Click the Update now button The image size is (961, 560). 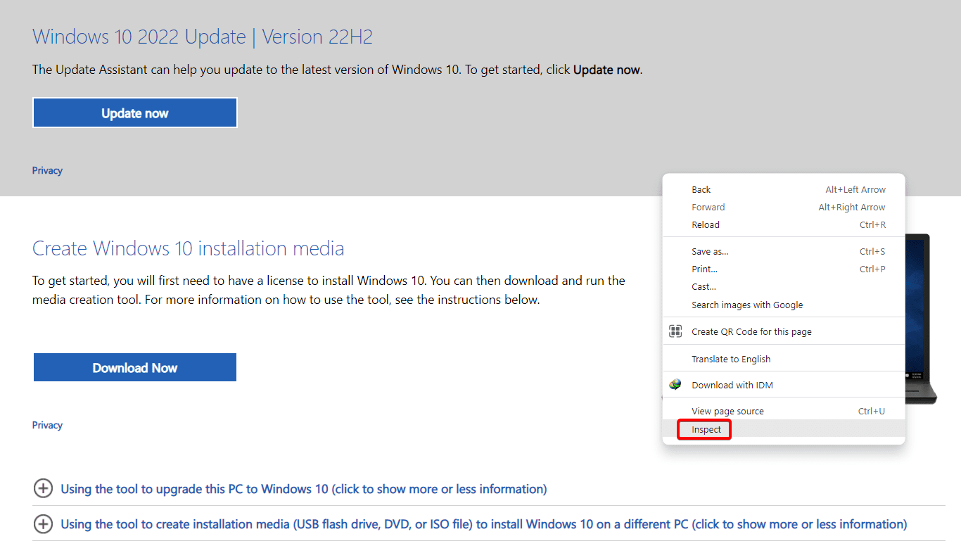[x=135, y=113]
